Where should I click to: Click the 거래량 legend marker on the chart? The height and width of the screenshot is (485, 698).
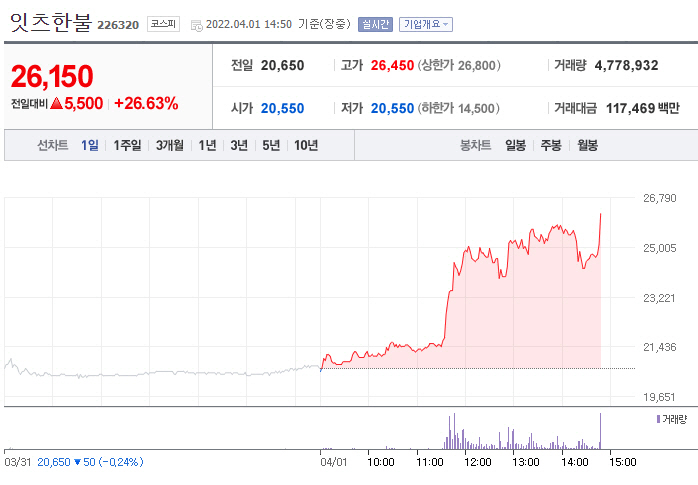tap(658, 419)
